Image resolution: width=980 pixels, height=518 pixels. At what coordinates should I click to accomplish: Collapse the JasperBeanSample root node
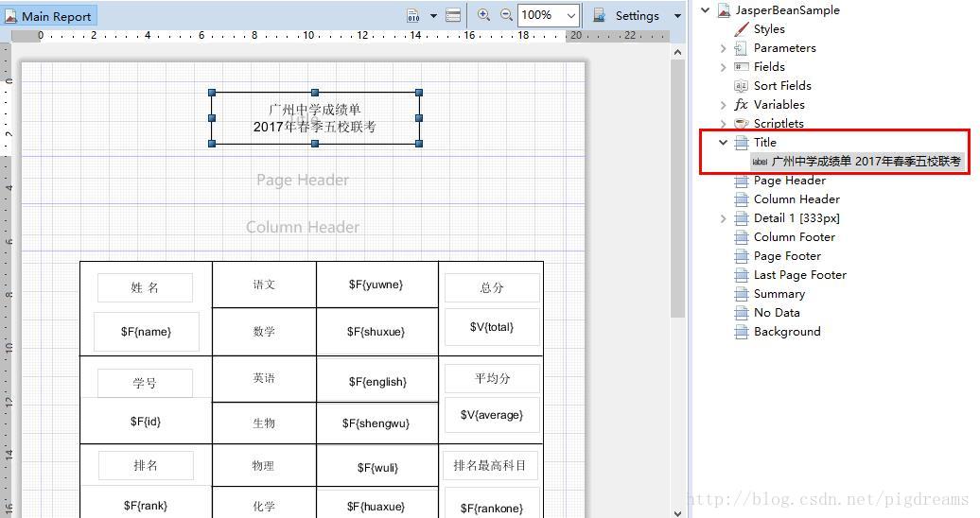706,10
